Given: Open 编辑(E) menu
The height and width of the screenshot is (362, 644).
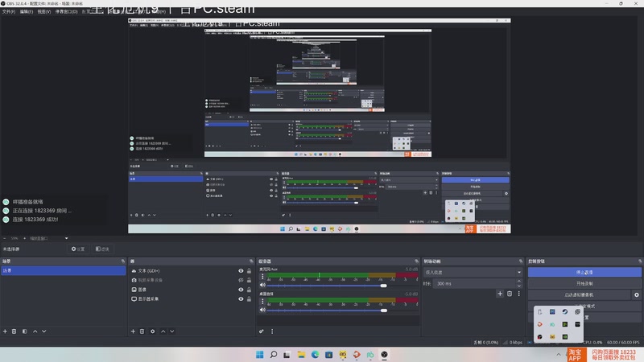Looking at the screenshot, I should point(27,11).
